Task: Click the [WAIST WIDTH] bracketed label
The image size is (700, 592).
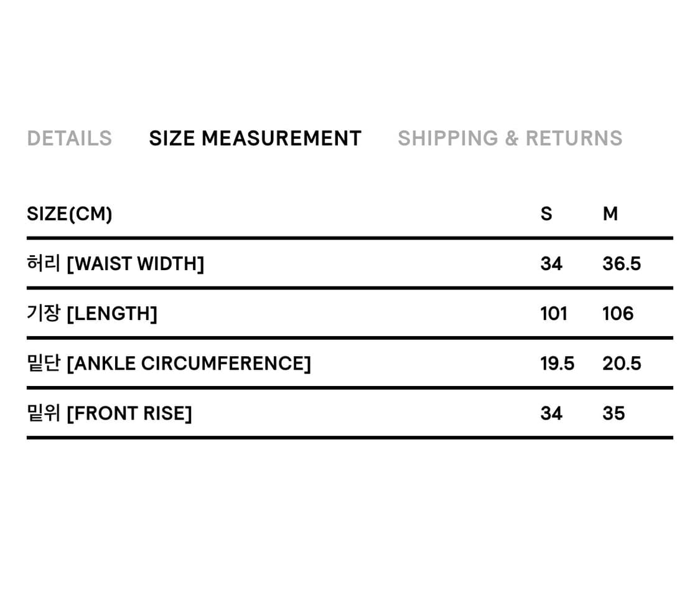Action: coord(135,264)
